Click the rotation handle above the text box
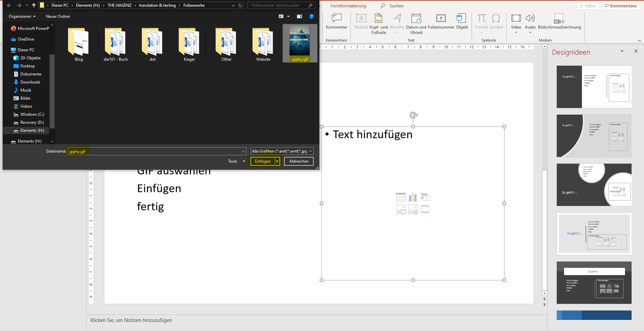 coord(413,115)
